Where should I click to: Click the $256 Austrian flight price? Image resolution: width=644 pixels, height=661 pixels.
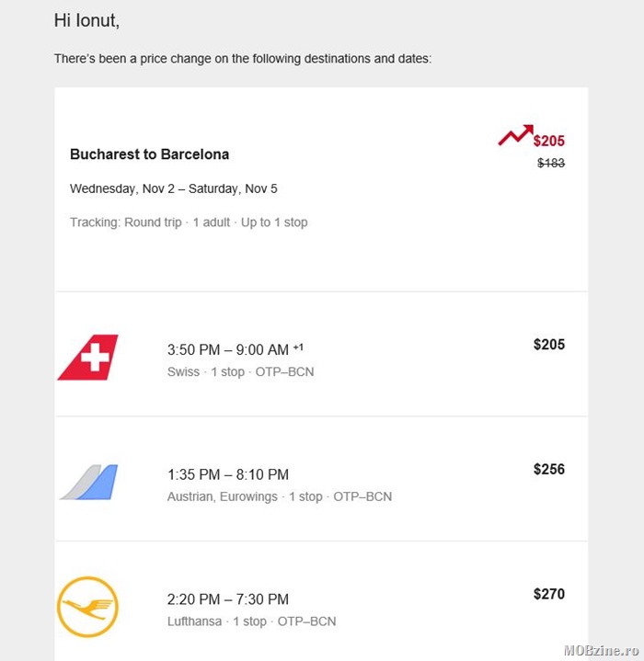tap(549, 469)
